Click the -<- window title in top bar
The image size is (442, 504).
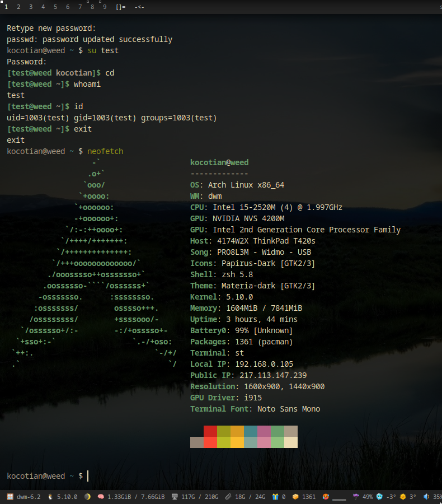point(139,7)
